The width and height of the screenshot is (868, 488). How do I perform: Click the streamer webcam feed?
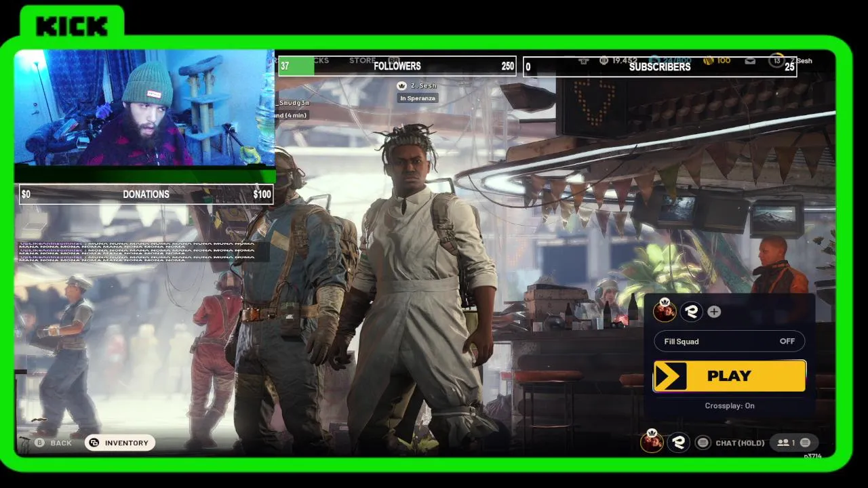pyautogui.click(x=144, y=107)
